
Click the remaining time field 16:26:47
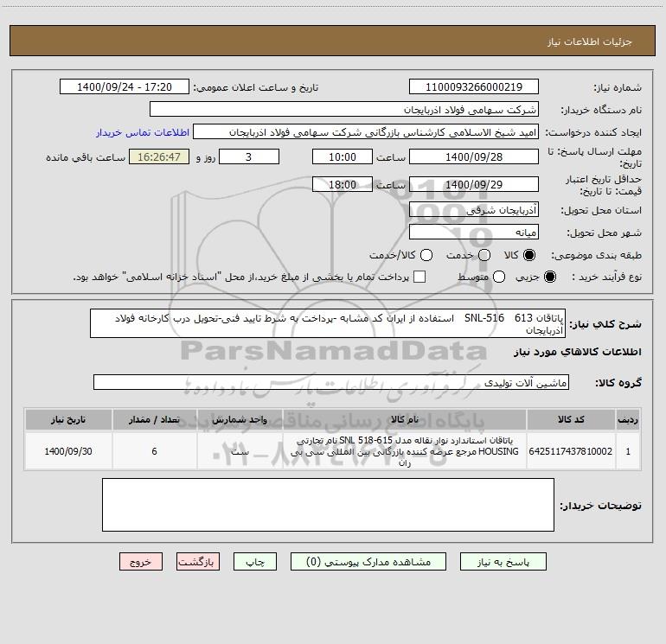click(x=159, y=156)
